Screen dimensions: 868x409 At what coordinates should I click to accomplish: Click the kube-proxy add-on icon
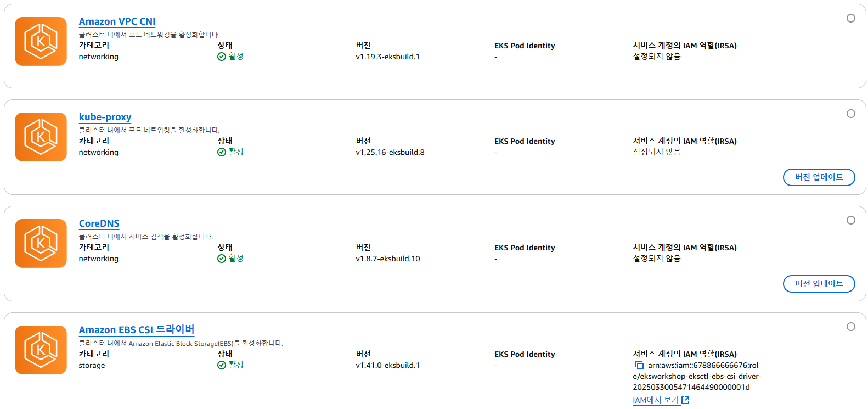(41, 137)
